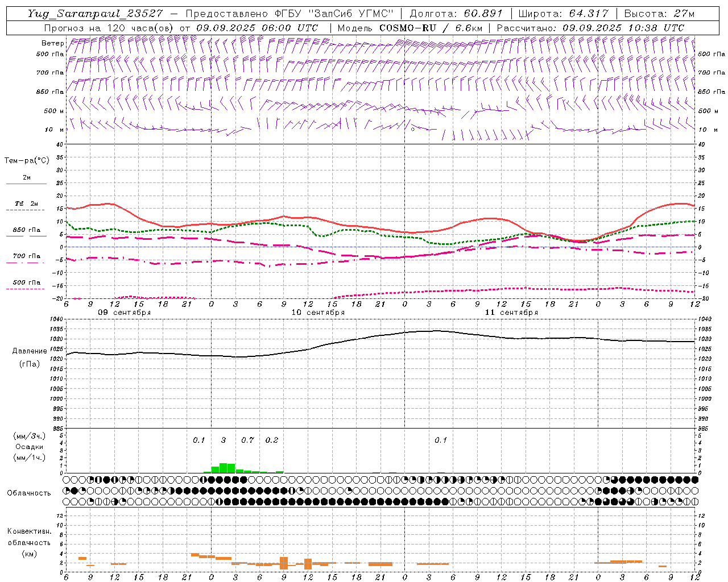Click the '(км)' unit under convective cloudiness
This screenshot has height=582, width=728.
[29, 554]
